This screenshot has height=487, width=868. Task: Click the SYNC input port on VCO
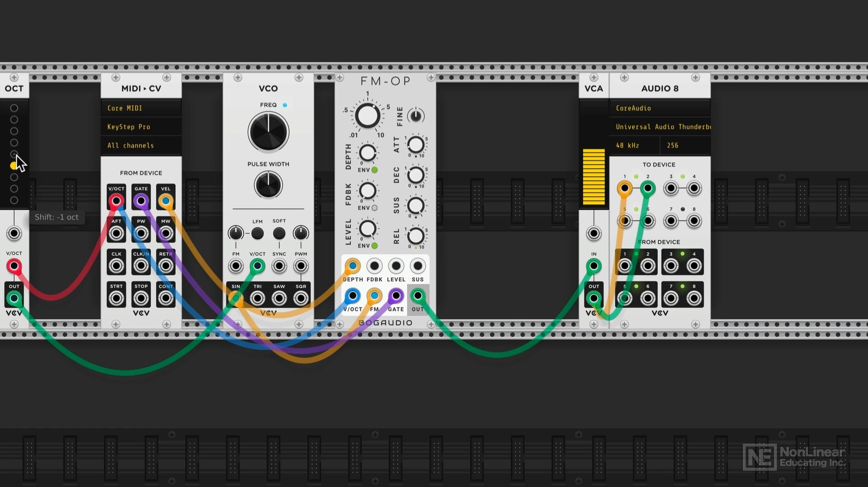pos(279,266)
